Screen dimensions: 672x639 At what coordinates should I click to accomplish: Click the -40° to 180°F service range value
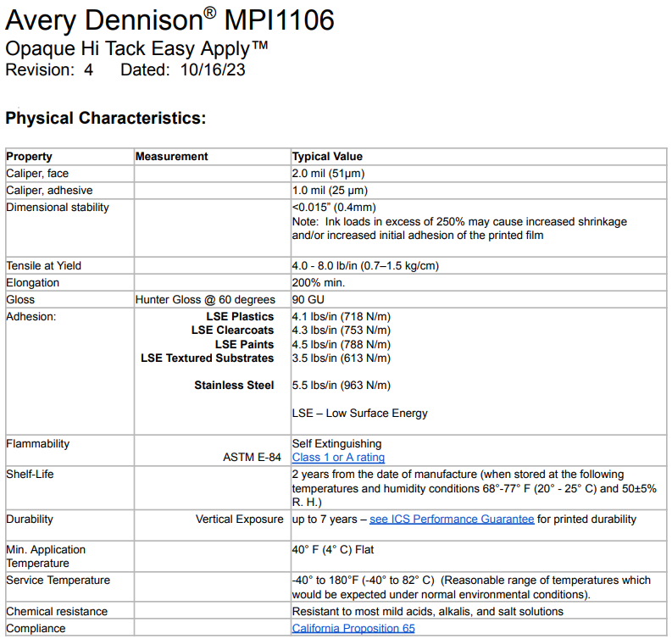471,587
